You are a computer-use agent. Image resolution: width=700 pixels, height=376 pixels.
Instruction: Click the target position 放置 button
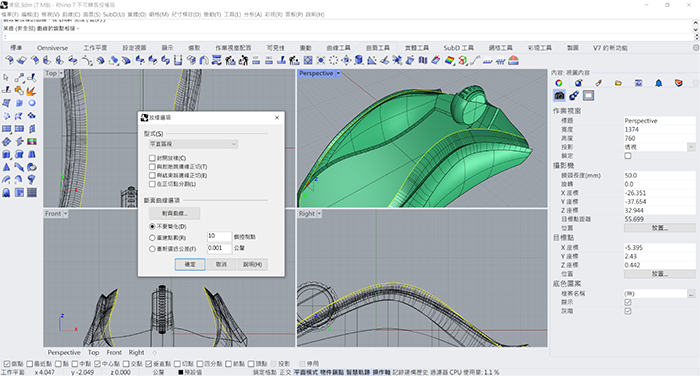coord(659,274)
